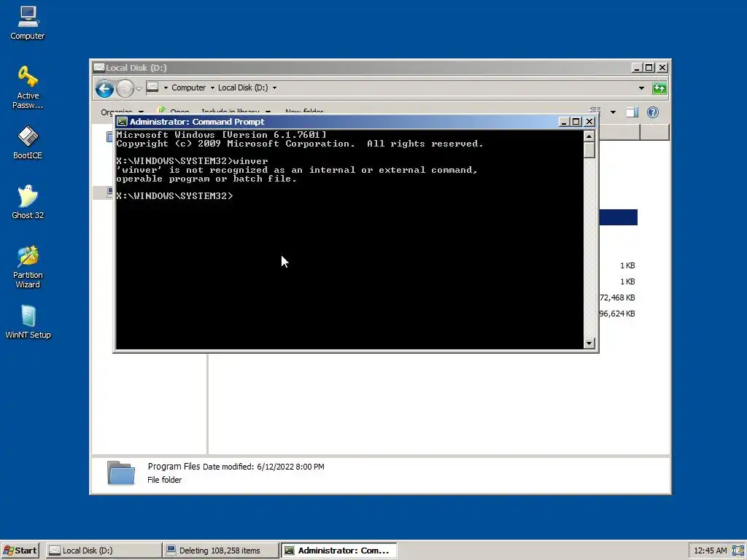
Task: Click the Local Disk (D:) window title icon
Action: tap(98, 68)
